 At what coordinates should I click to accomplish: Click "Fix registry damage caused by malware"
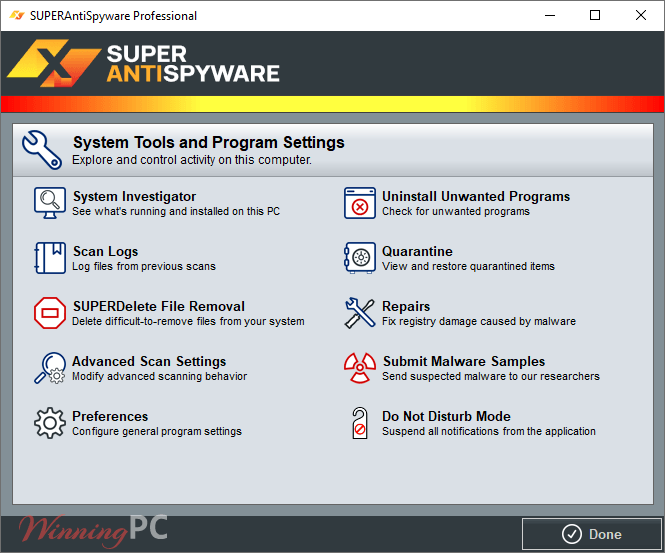[479, 321]
